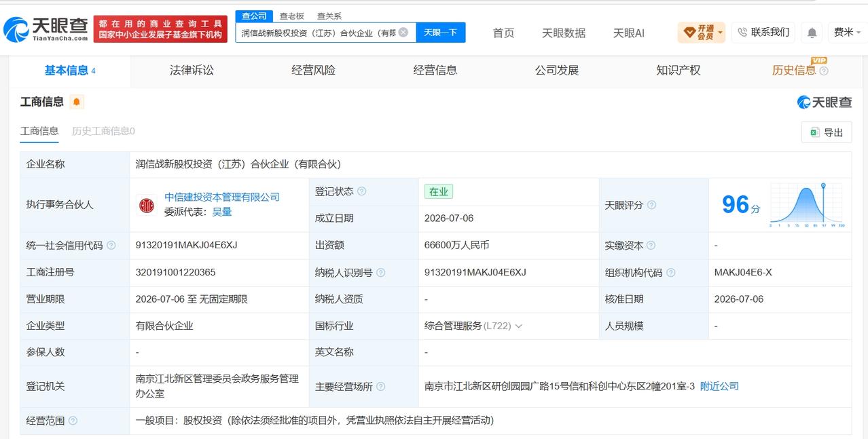Image resolution: width=868 pixels, height=439 pixels.
Task: Open notifications bell in header
Action: point(812,32)
